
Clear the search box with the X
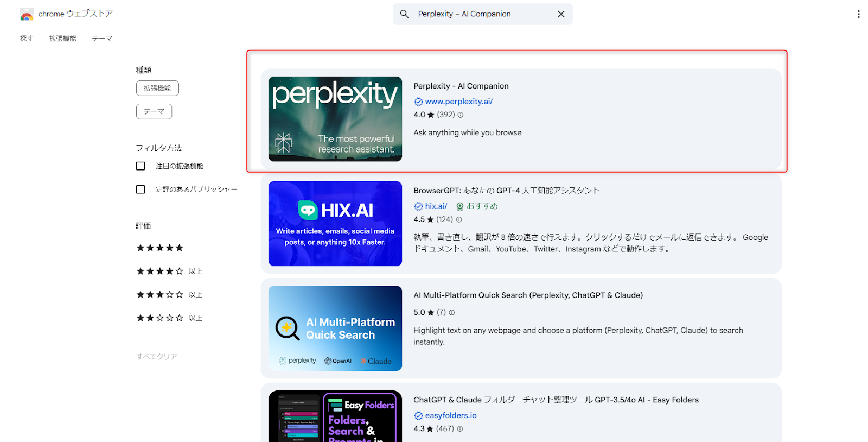tap(561, 14)
